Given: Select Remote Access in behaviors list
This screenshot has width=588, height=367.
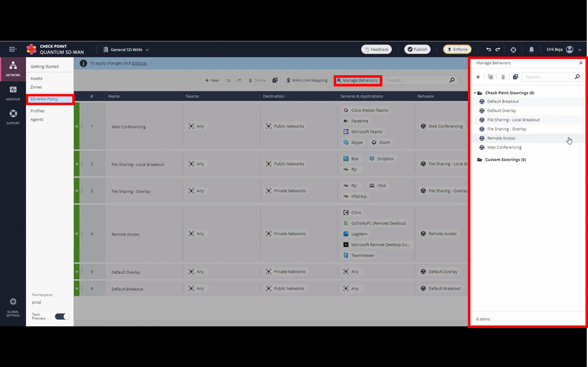Looking at the screenshot, I should point(528,138).
